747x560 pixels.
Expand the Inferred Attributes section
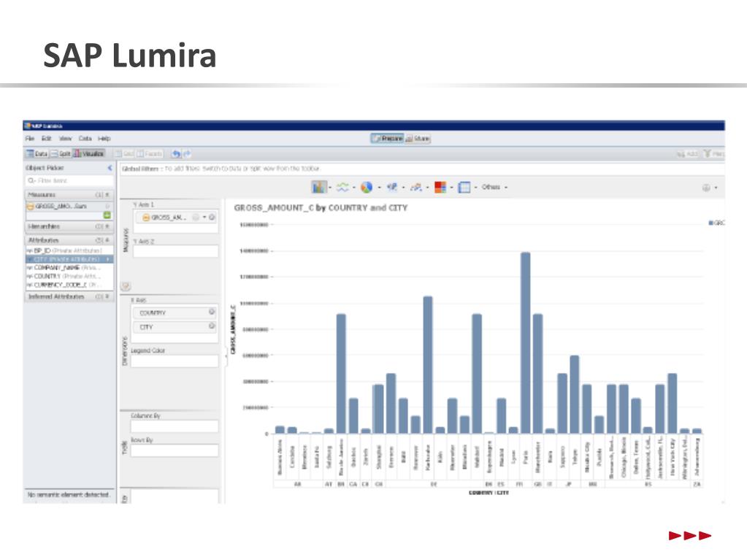point(69,296)
